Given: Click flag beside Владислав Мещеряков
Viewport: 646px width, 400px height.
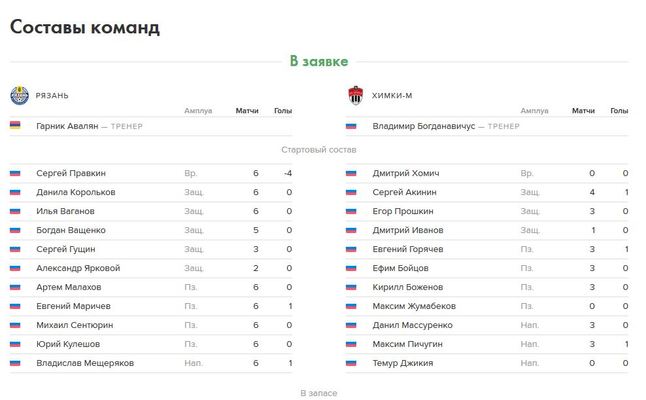Looking at the screenshot, I should pyautogui.click(x=15, y=363).
